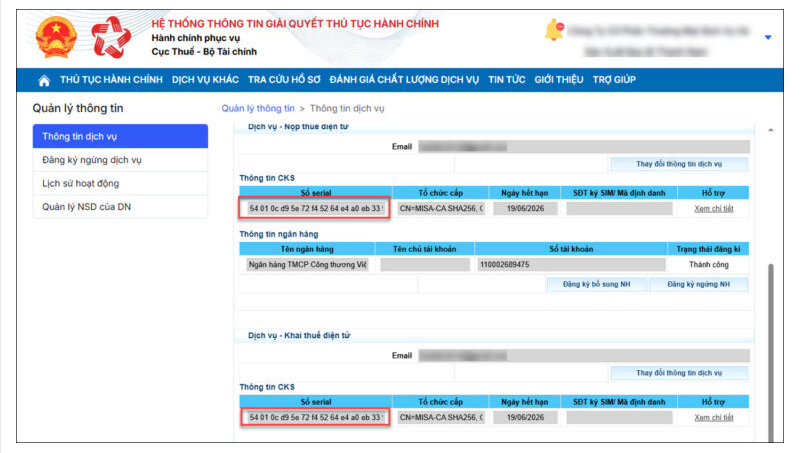The height and width of the screenshot is (453, 805).
Task: Select Thông tin dịch vụ in sidebar
Action: click(120, 137)
